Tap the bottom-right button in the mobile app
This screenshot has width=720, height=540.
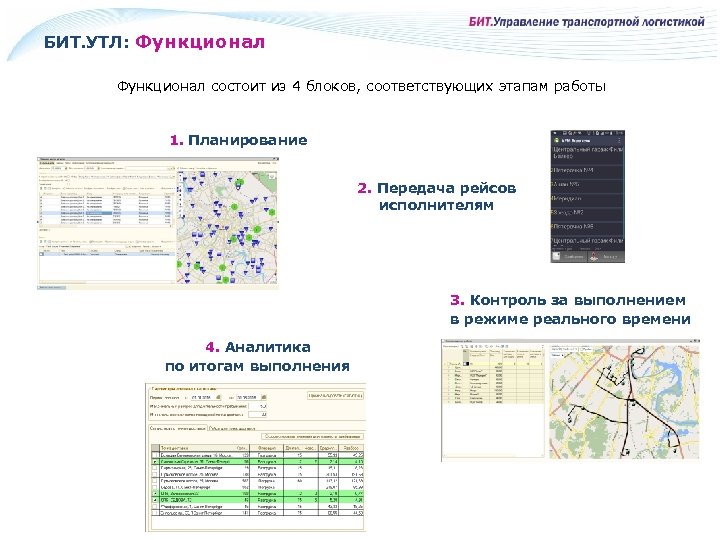click(606, 256)
